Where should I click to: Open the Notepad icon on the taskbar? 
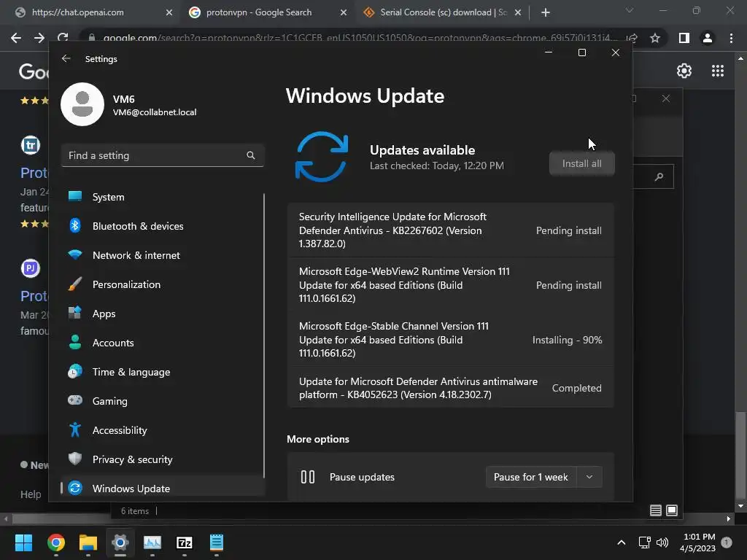click(x=216, y=542)
